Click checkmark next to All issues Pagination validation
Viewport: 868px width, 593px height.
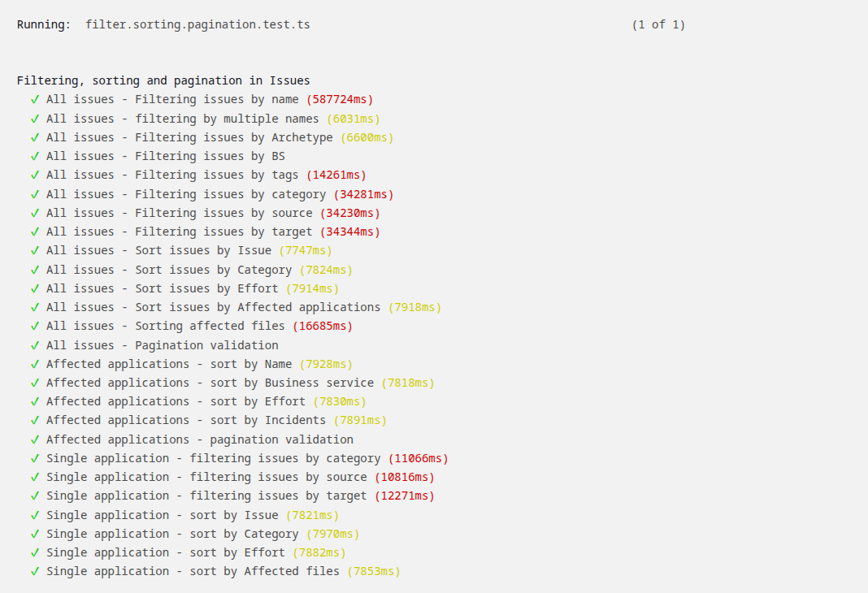[x=35, y=345]
